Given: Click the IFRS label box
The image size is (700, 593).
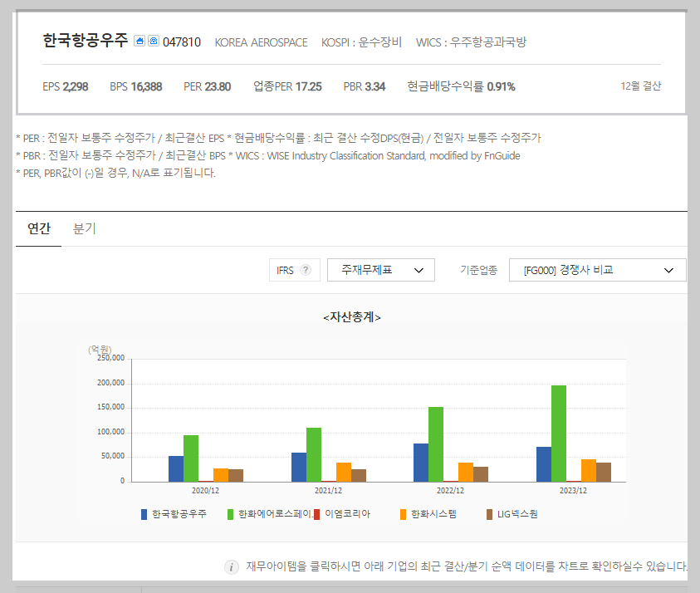Looking at the screenshot, I should [x=295, y=270].
